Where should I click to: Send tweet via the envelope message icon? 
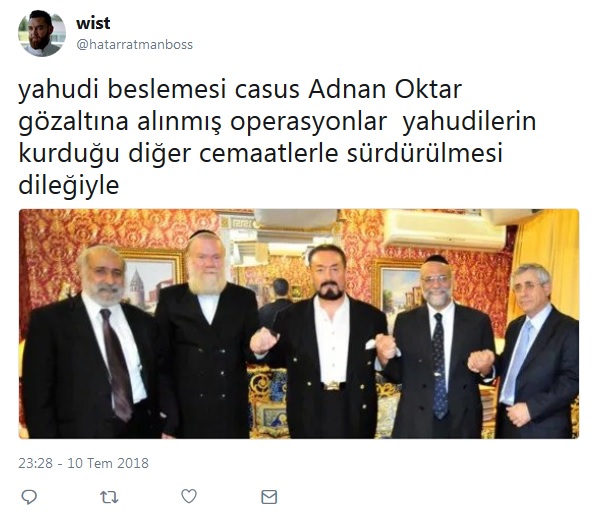(x=269, y=497)
